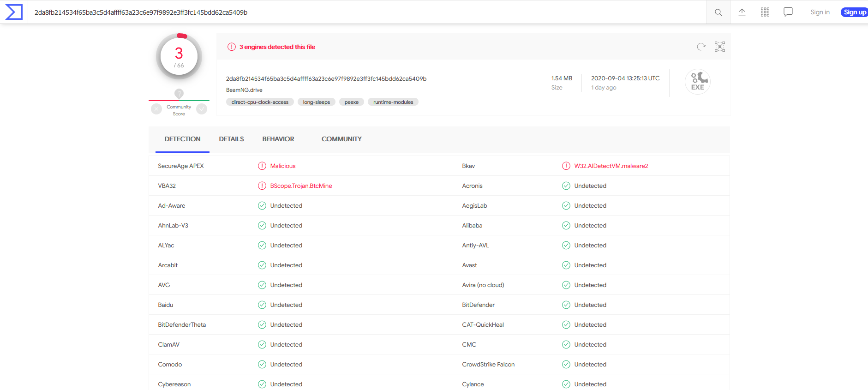Image resolution: width=868 pixels, height=390 pixels.
Task: Click the ALYac engine name
Action: (166, 245)
